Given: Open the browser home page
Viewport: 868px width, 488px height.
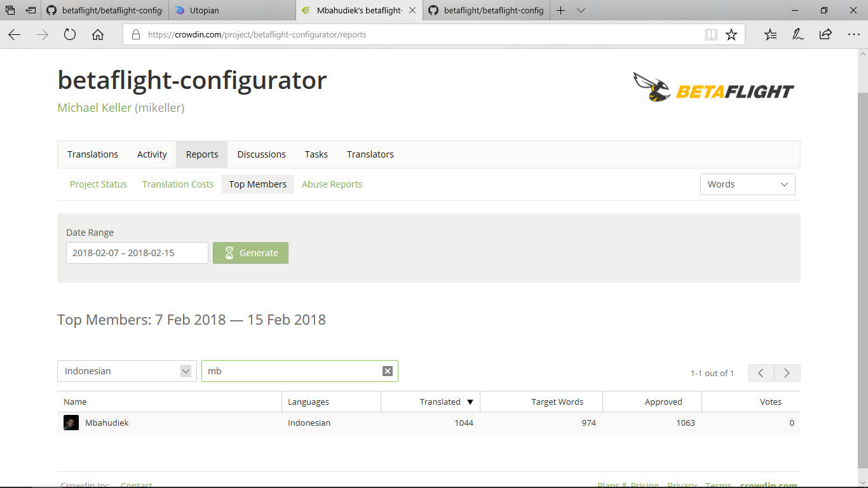Looking at the screenshot, I should coord(98,35).
